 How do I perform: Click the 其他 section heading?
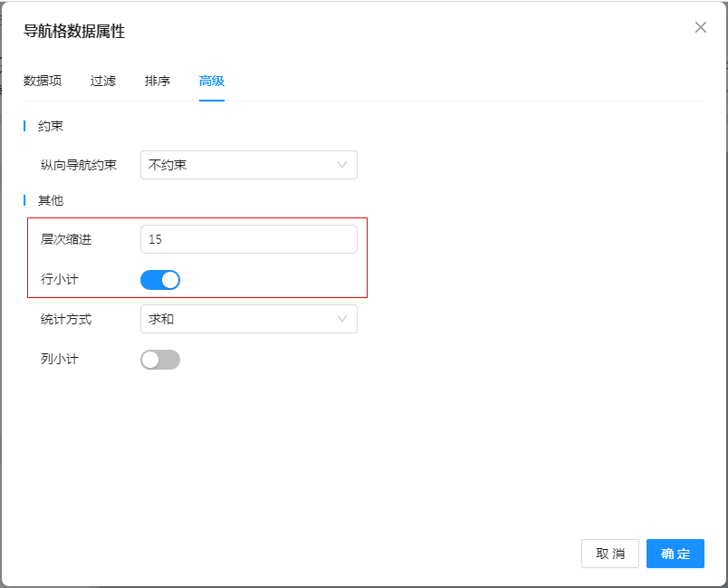pyautogui.click(x=51, y=200)
